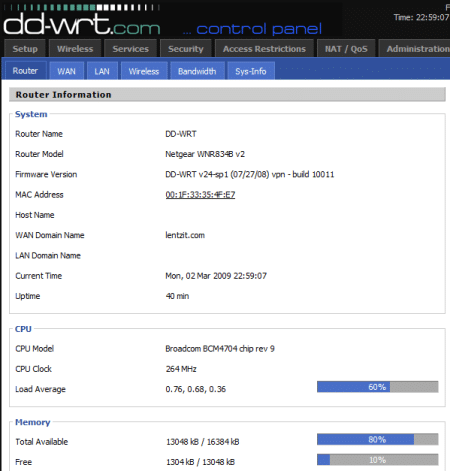The width and height of the screenshot is (450, 471).
Task: Open the Sys-Info sub-tab
Action: [251, 71]
